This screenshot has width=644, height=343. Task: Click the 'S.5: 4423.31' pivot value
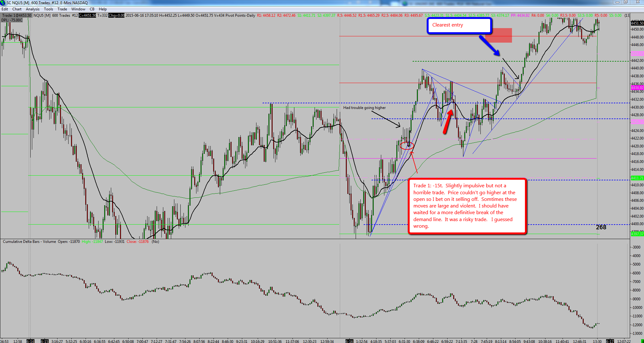pos(434,15)
